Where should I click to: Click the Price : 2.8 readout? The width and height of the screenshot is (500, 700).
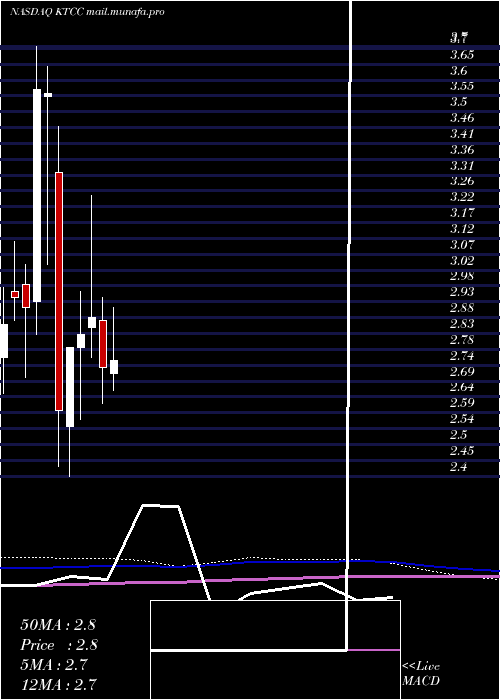[x=59, y=645]
